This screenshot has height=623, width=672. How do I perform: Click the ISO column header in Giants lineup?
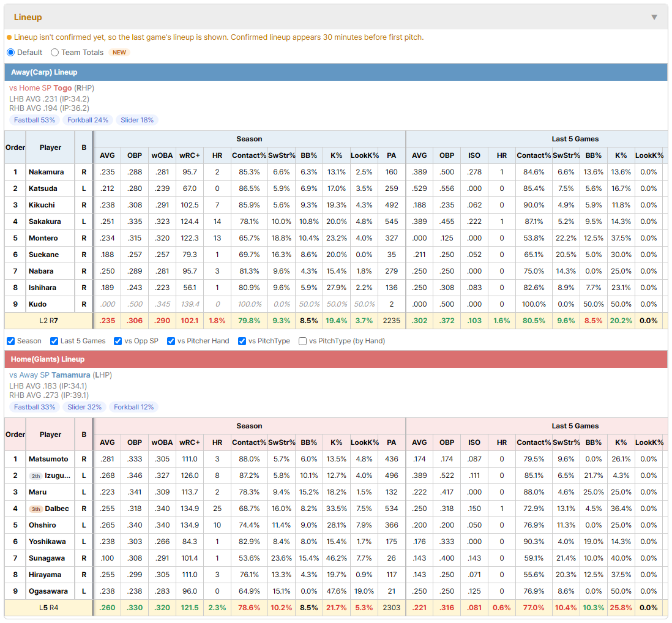pyautogui.click(x=474, y=442)
